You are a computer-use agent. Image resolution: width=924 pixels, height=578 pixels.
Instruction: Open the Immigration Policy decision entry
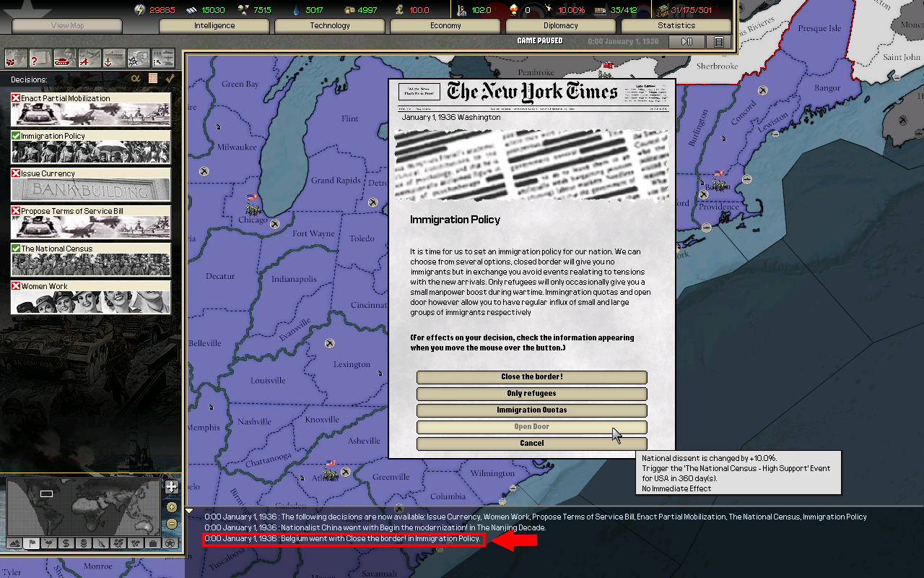tap(91, 147)
